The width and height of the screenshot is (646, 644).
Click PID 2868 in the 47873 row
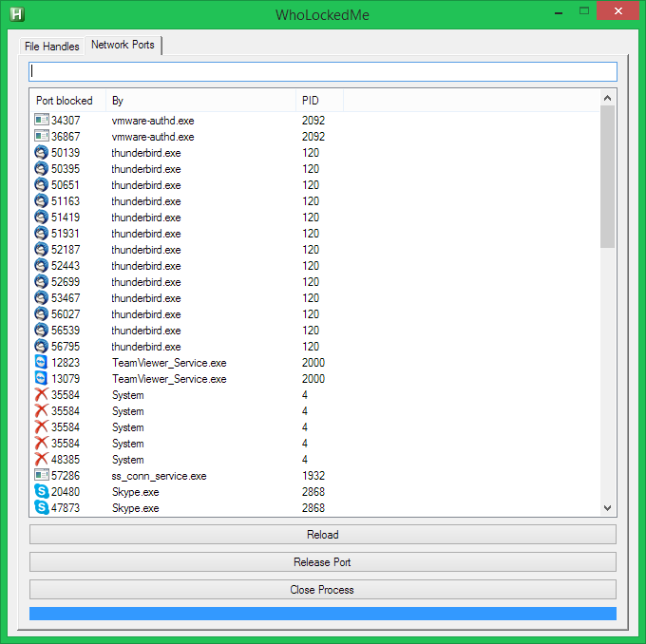pos(313,507)
